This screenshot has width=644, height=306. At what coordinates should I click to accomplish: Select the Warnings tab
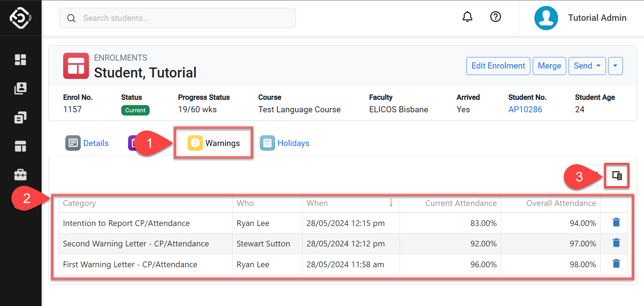tap(214, 143)
